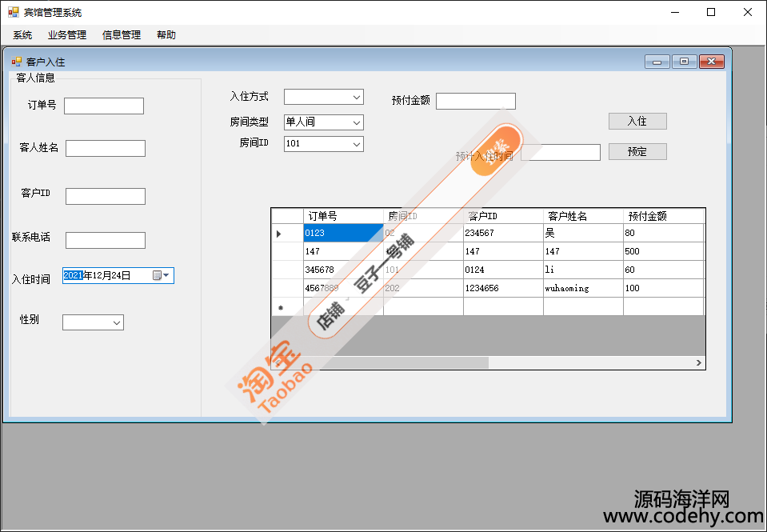
Task: Select customer ID cell 234567
Action: tap(503, 233)
